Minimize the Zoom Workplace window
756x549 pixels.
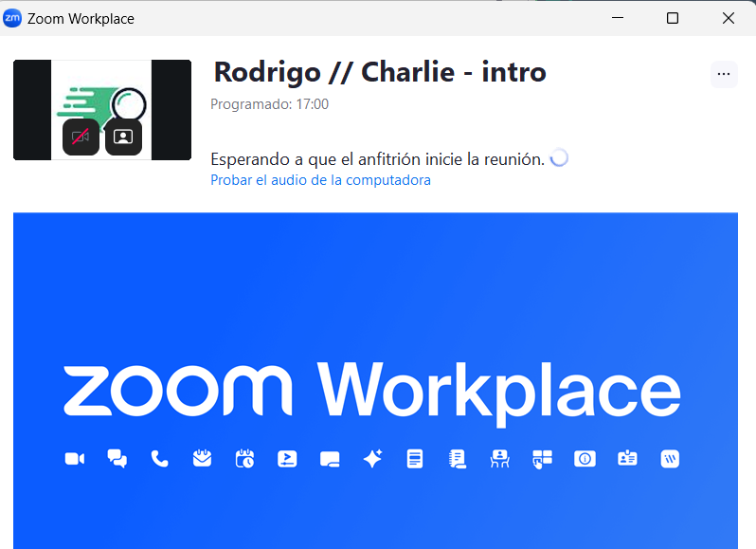click(618, 18)
